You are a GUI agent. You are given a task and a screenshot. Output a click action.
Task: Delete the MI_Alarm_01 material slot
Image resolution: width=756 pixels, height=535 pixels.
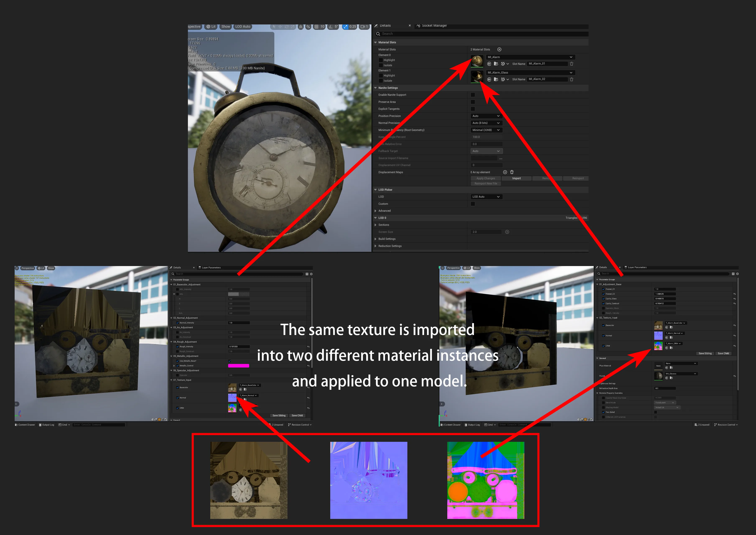tap(571, 64)
